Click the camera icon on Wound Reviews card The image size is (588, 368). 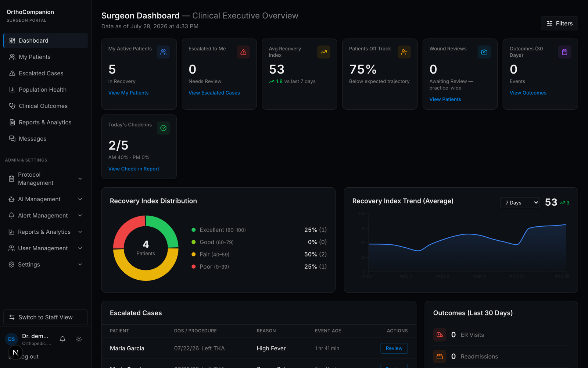point(484,52)
